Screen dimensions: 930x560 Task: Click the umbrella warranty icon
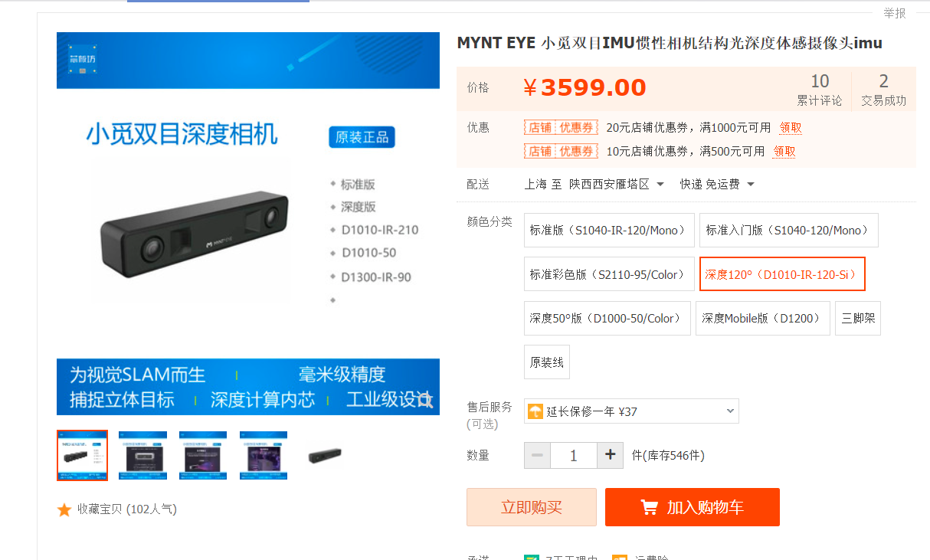coord(535,411)
